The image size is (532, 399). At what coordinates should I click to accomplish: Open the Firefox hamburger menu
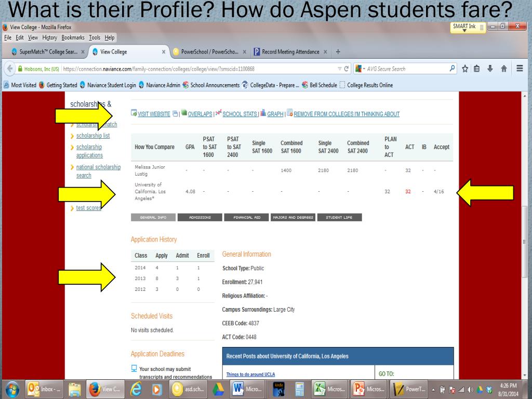(x=520, y=69)
